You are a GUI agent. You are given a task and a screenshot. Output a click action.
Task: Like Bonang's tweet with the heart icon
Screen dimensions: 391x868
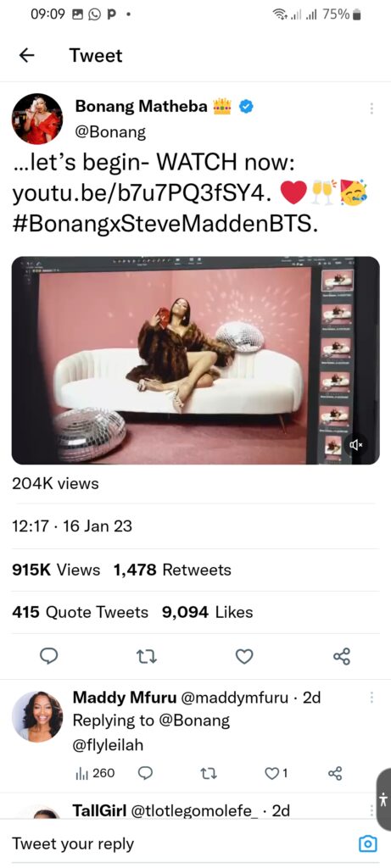tap(244, 657)
